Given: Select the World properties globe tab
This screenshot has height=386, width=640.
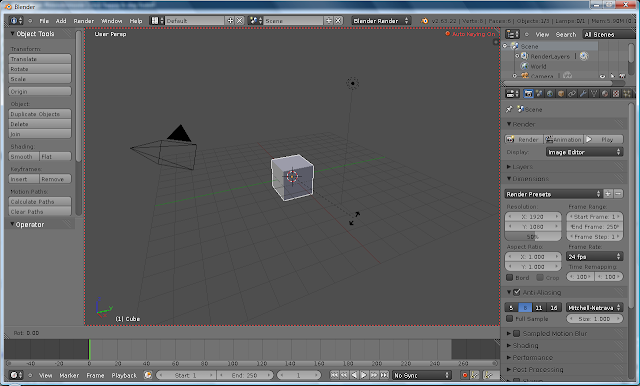Looking at the screenshot, I should coord(550,94).
